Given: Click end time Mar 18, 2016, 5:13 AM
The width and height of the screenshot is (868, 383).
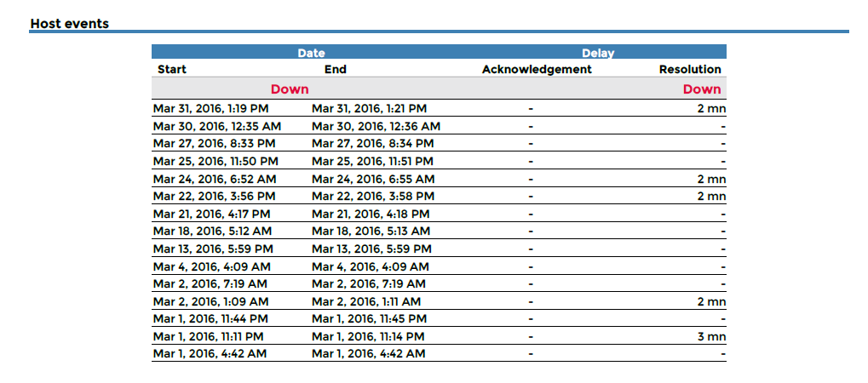Looking at the screenshot, I should pos(371,232).
